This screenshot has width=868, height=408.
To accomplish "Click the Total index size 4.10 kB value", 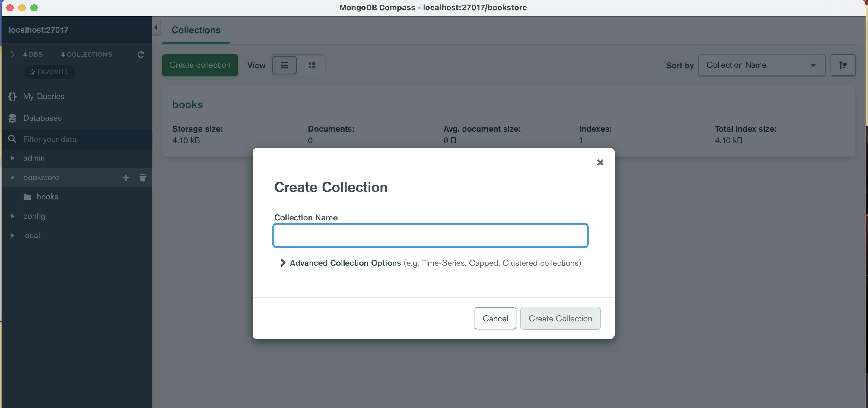I will click(x=729, y=140).
